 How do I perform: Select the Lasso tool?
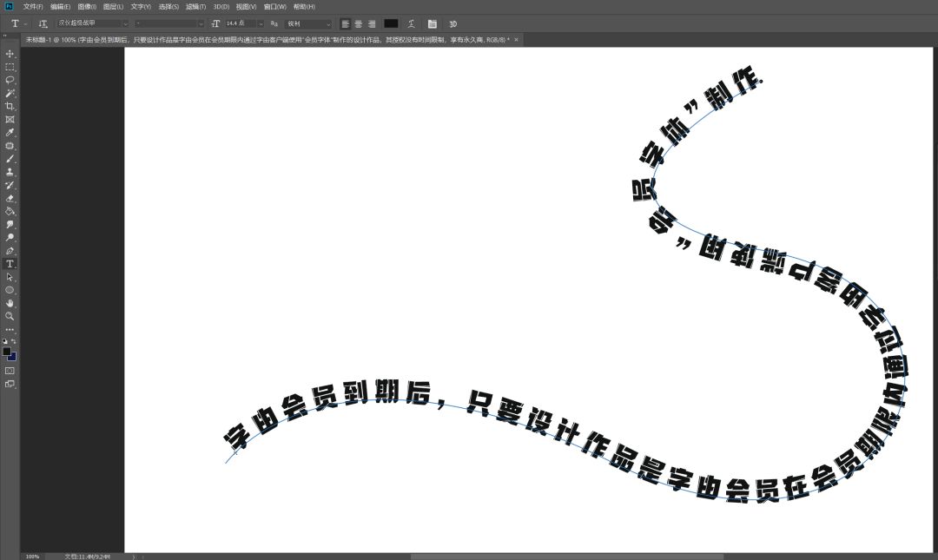tap(10, 80)
